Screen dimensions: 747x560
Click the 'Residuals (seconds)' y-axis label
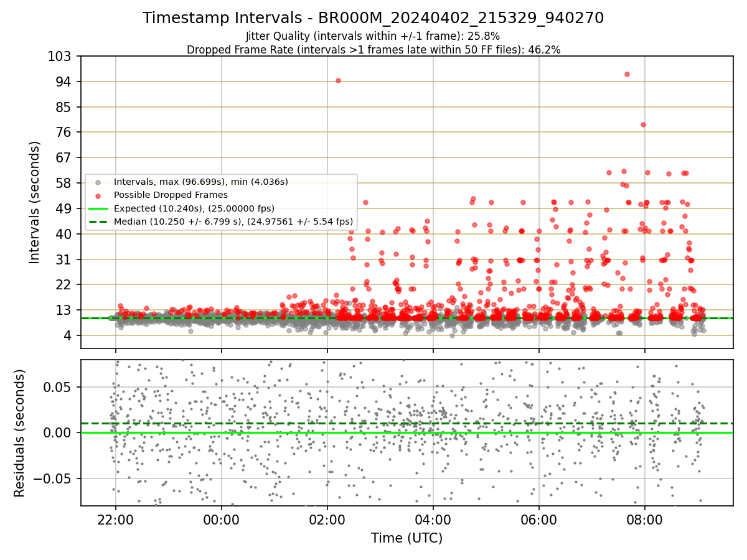pyautogui.click(x=20, y=433)
